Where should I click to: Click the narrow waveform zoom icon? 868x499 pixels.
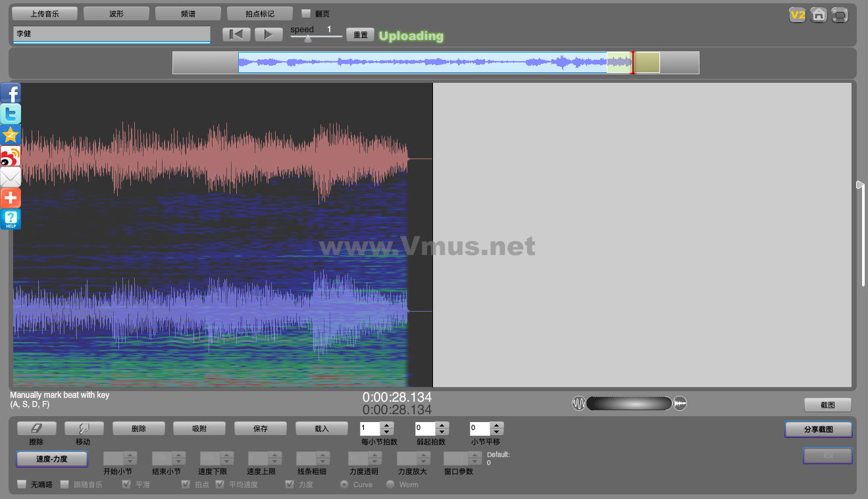(578, 403)
